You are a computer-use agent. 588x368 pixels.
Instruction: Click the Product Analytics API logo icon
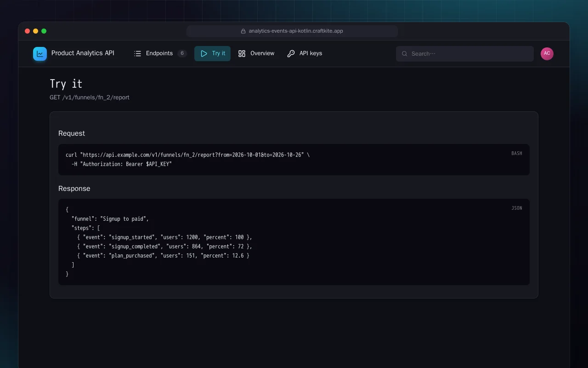(40, 54)
